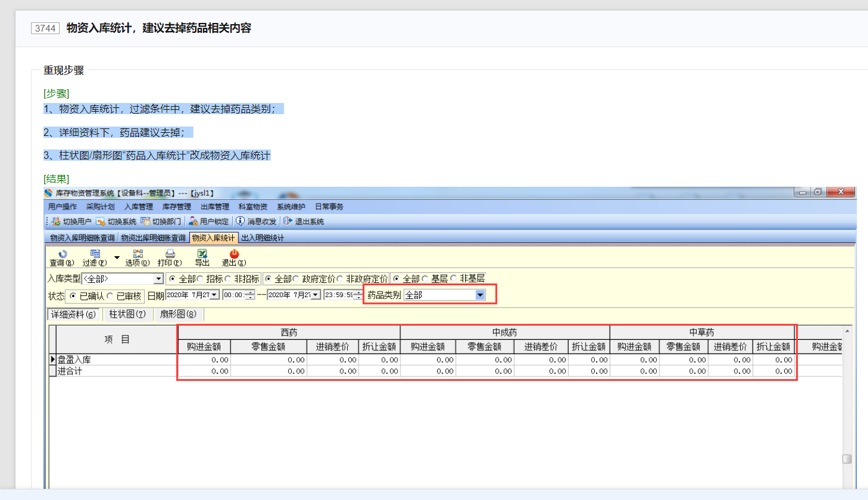The width and height of the screenshot is (868, 500).
Task: Expand the 入库类型 dropdown
Action: point(158,279)
